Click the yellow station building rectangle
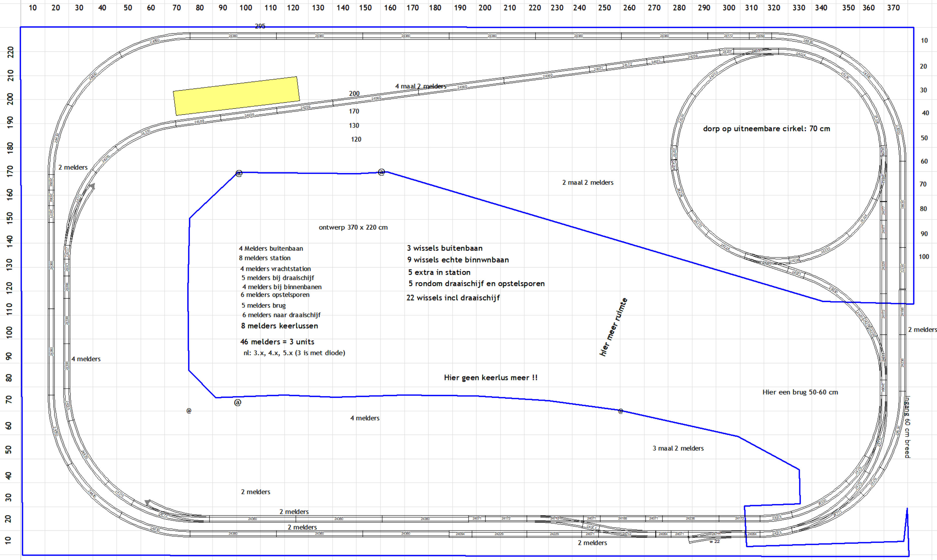This screenshot has height=560, width=937. click(x=236, y=96)
